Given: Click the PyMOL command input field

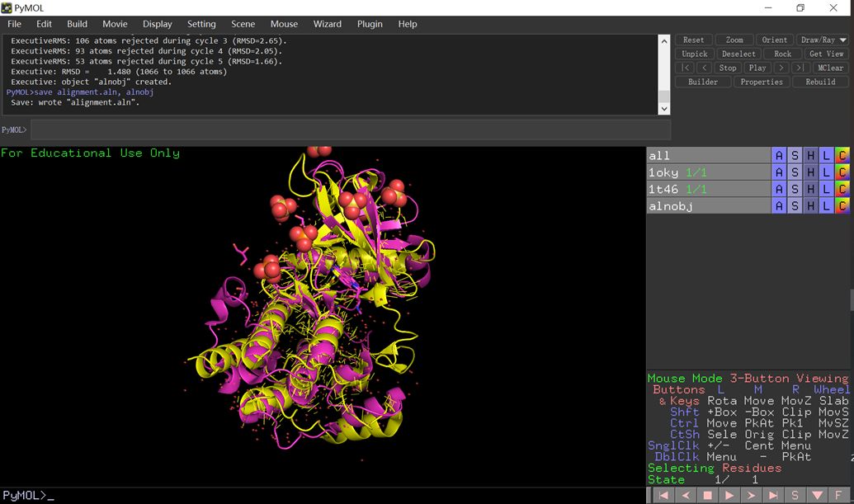Looking at the screenshot, I should (350, 130).
